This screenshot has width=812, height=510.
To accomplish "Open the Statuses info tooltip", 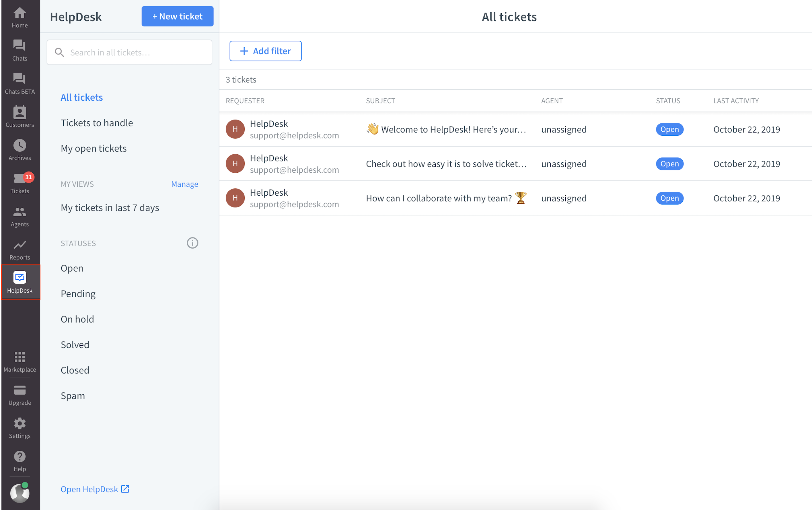I will point(192,242).
